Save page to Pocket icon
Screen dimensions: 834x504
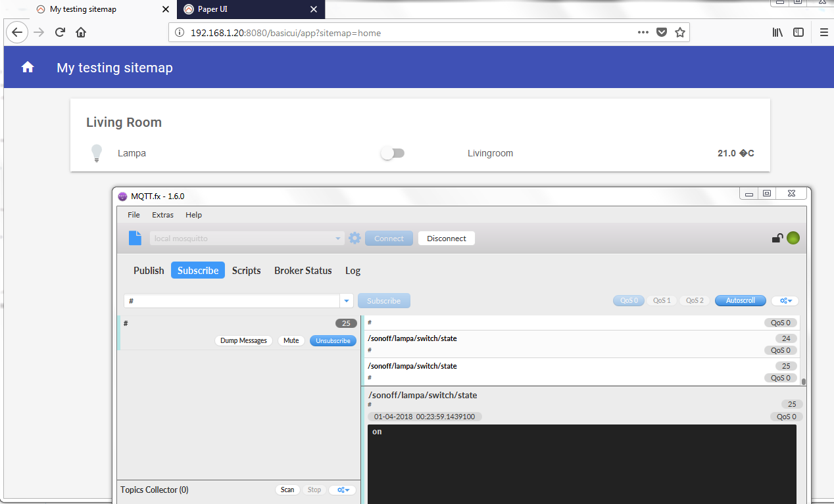[662, 32]
